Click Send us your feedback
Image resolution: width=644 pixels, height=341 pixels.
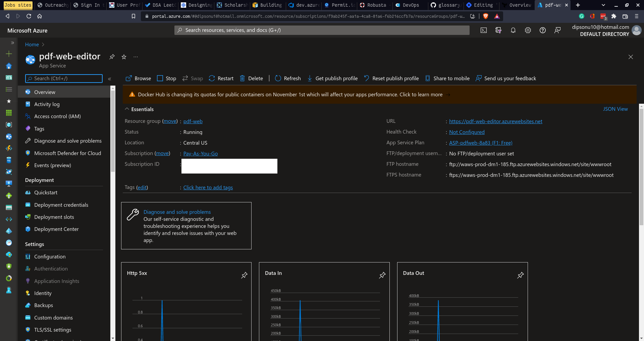tap(506, 79)
